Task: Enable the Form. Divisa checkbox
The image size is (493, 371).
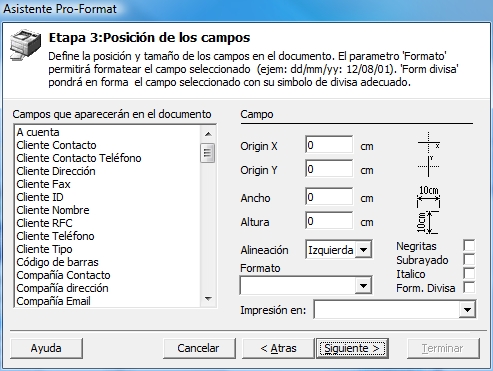Action: pyautogui.click(x=469, y=288)
